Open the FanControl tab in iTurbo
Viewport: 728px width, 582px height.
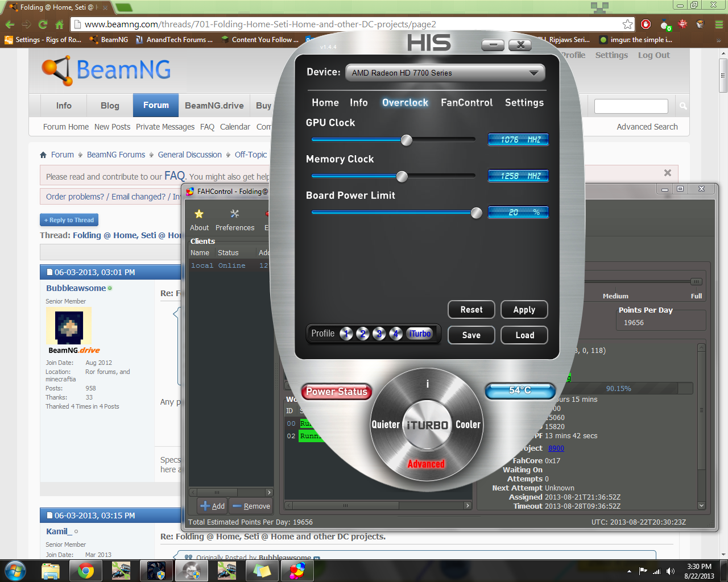[467, 103]
